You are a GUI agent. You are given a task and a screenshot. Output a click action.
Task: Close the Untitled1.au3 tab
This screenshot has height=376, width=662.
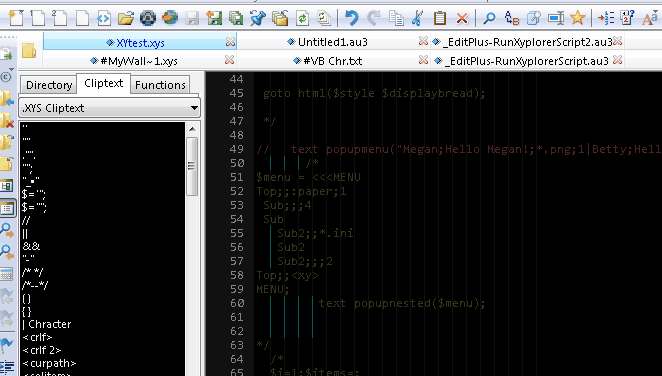(423, 41)
